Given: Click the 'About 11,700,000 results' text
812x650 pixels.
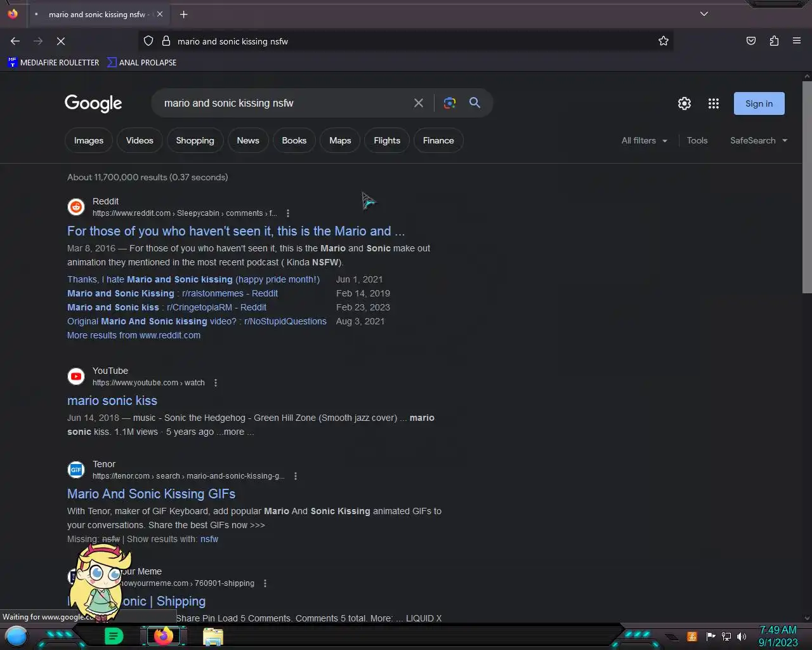Looking at the screenshot, I should click(x=147, y=177).
